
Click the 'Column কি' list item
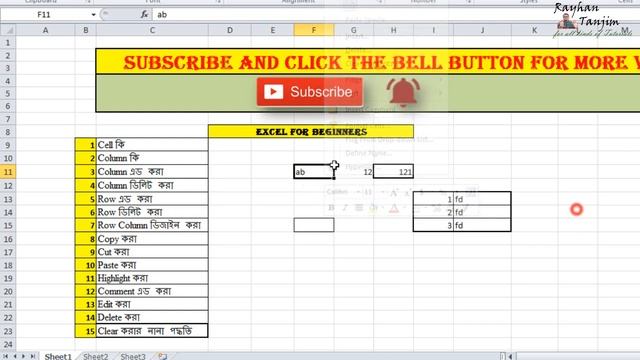pyautogui.click(x=152, y=158)
